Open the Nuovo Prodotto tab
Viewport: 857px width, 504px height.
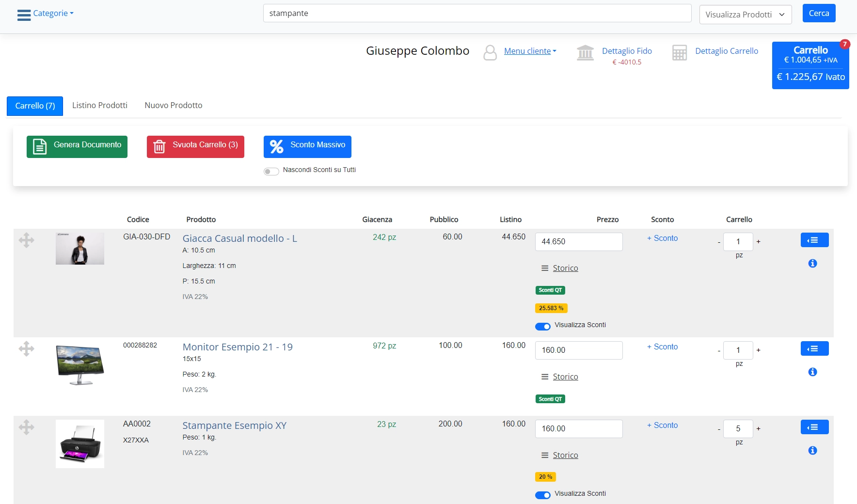[x=173, y=105]
